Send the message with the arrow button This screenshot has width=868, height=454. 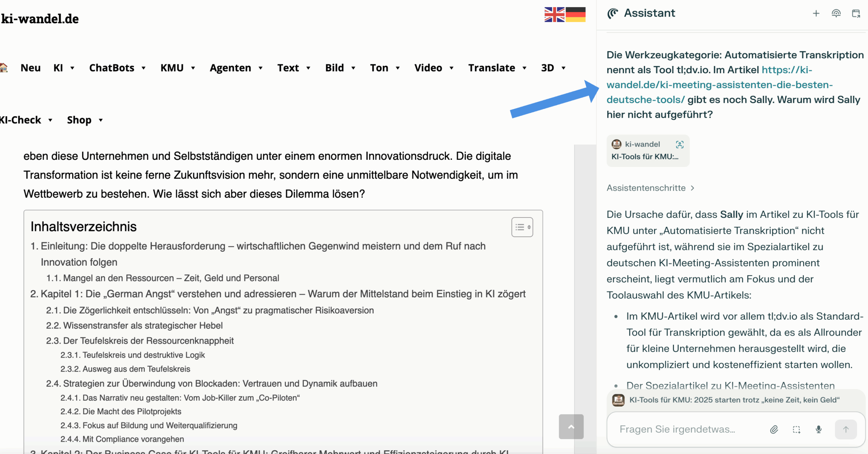(x=846, y=429)
